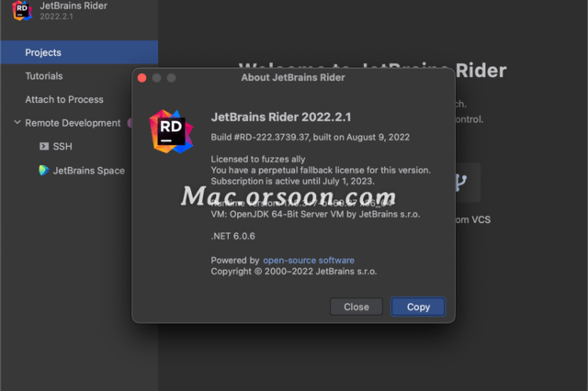Open SSH remote development
588x391 pixels.
pos(62,147)
